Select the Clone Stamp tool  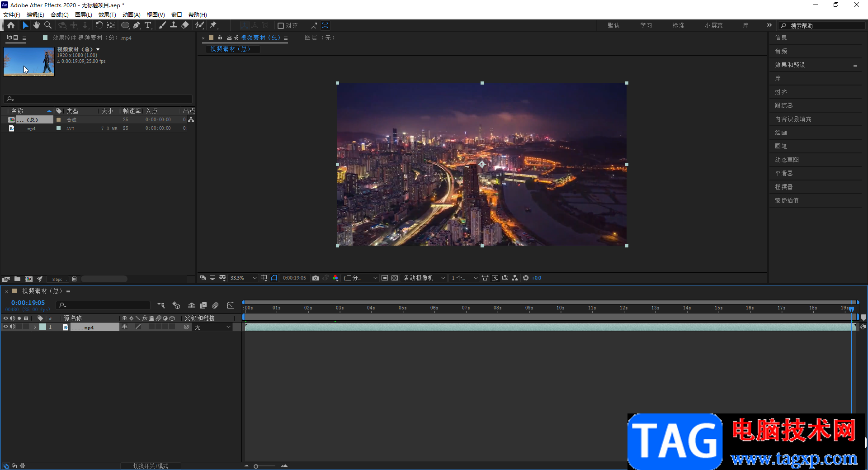[174, 25]
